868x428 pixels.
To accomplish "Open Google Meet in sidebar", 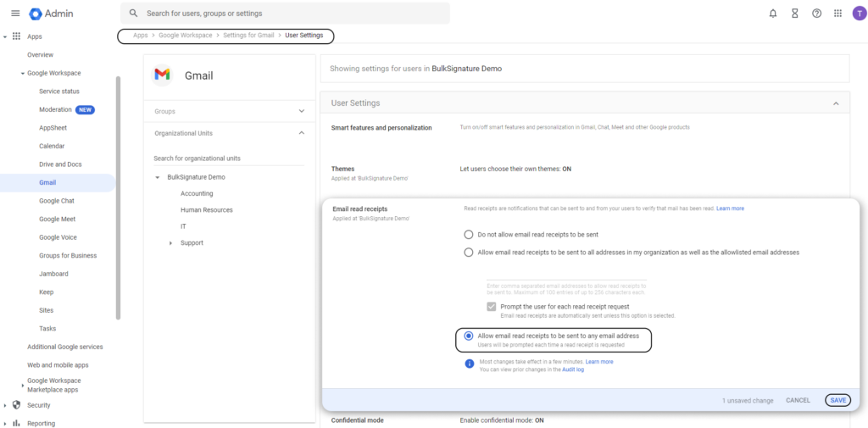I will pyautogui.click(x=58, y=220).
